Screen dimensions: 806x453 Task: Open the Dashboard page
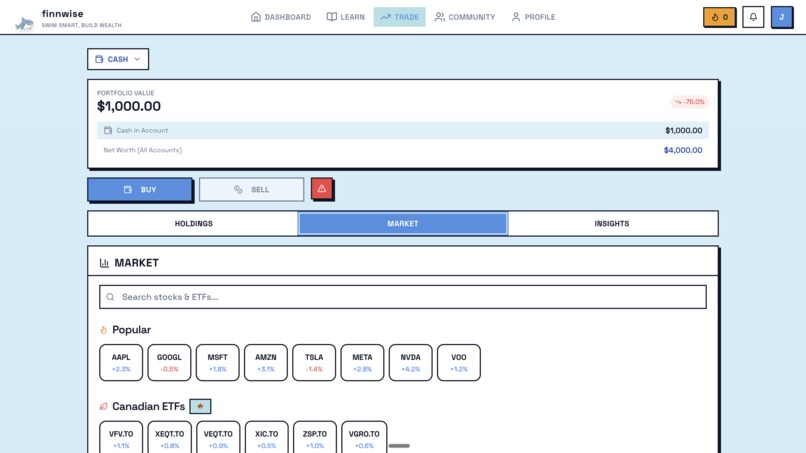[281, 17]
